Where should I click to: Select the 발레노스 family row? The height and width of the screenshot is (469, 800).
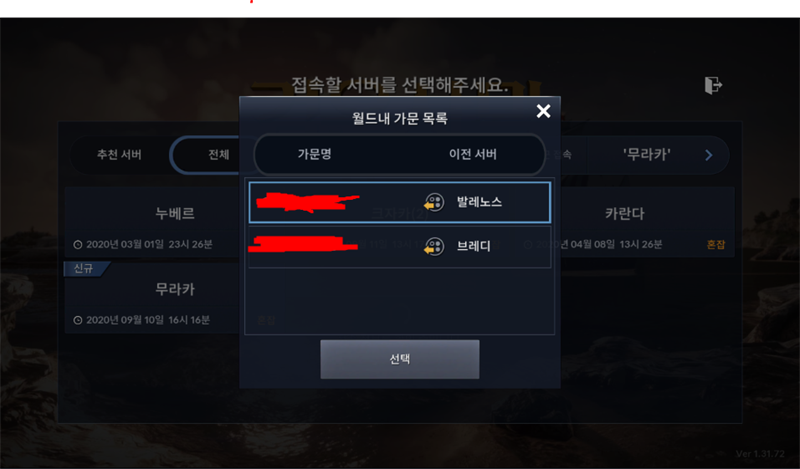pos(399,202)
